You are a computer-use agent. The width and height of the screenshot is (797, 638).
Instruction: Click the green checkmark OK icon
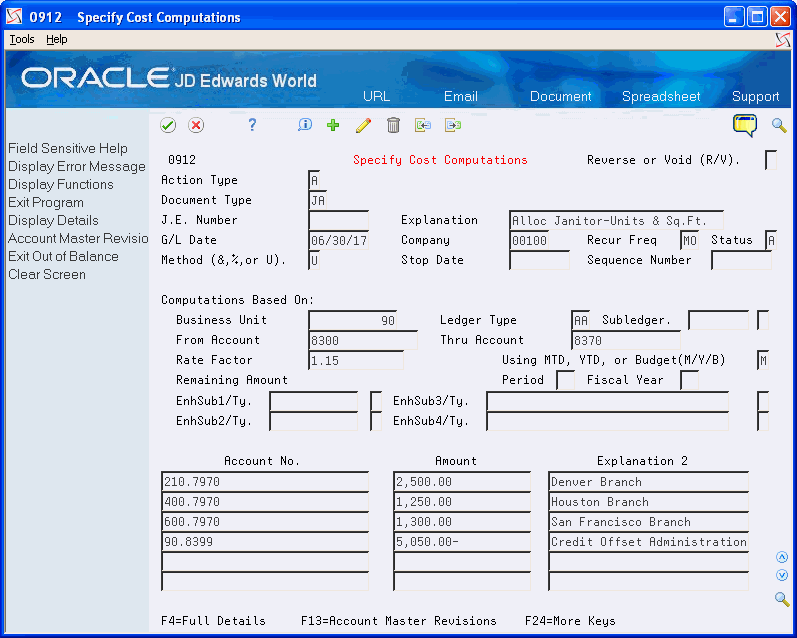168,125
